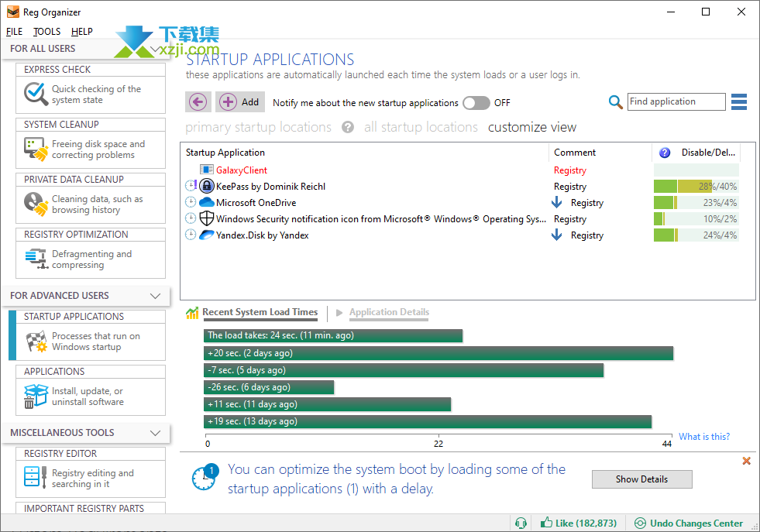The width and height of the screenshot is (760, 532).
Task: Click the GalaxyClient application icon
Action: click(207, 170)
